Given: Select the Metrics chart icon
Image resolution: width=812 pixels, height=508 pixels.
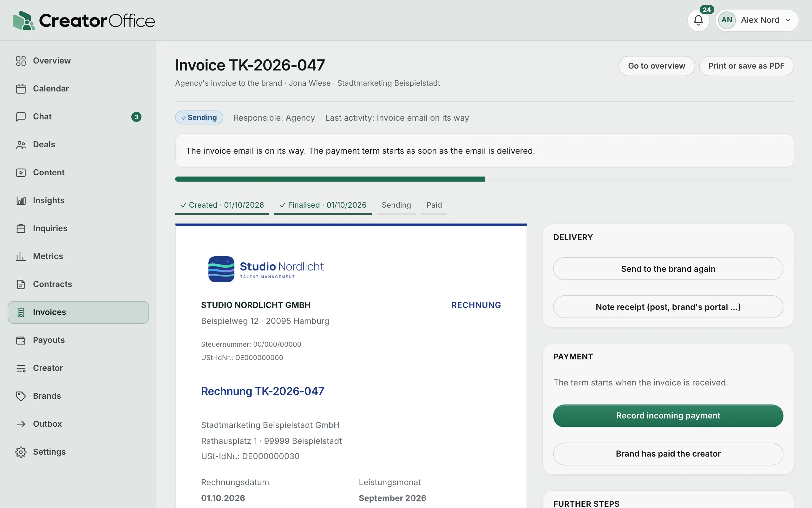Looking at the screenshot, I should (x=21, y=256).
